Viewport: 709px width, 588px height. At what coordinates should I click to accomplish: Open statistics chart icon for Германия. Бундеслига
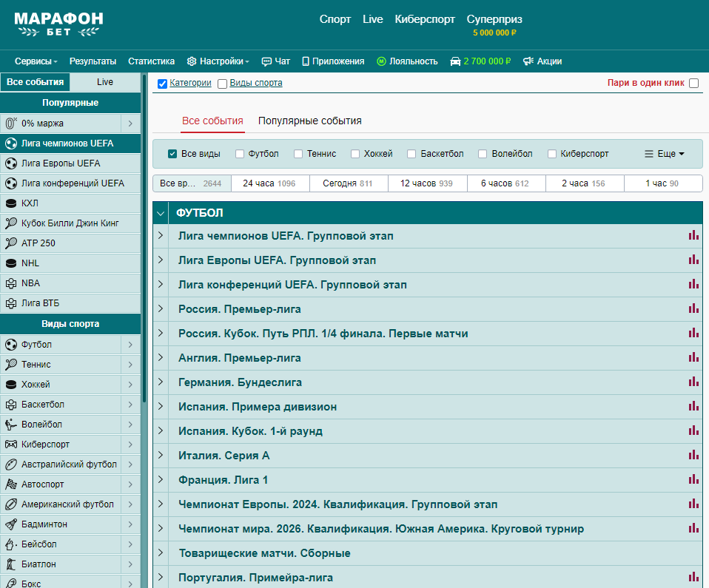[693, 382]
